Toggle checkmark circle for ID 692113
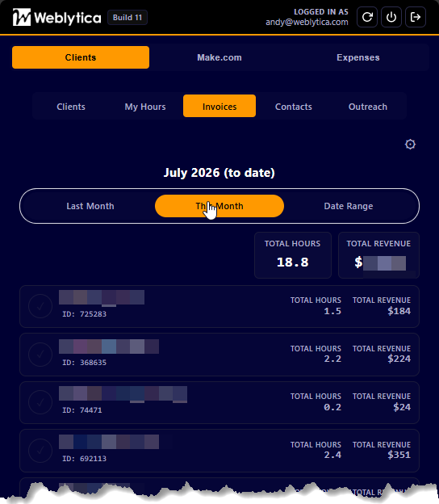 point(40,451)
